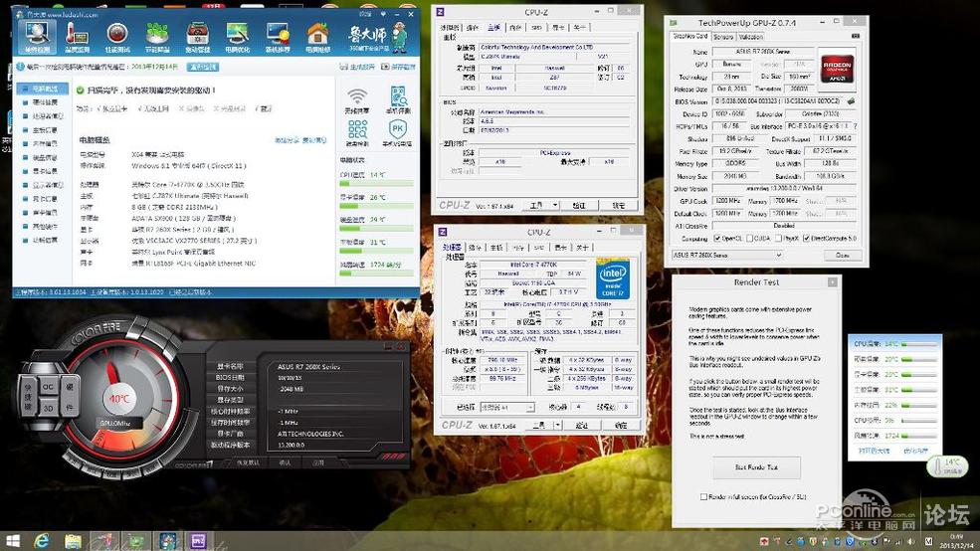This screenshot has width=980, height=551.
Task: Click the restore defaults button on Color Fire
Action: point(248,462)
